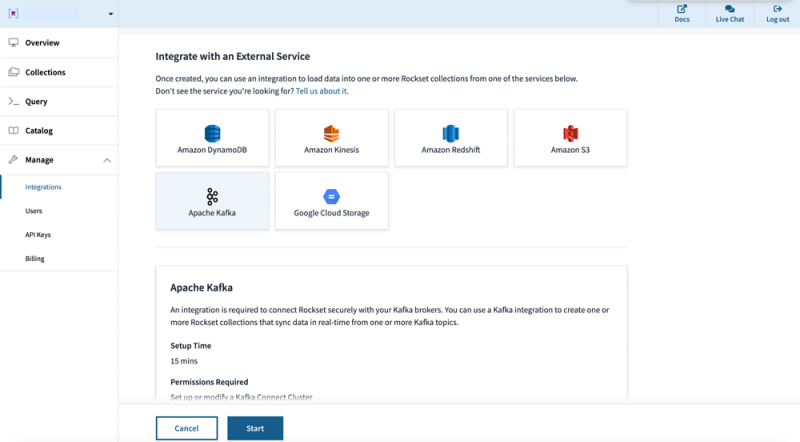The width and height of the screenshot is (800, 442).
Task: Select the Amazon Kinesis card label
Action: click(x=332, y=150)
